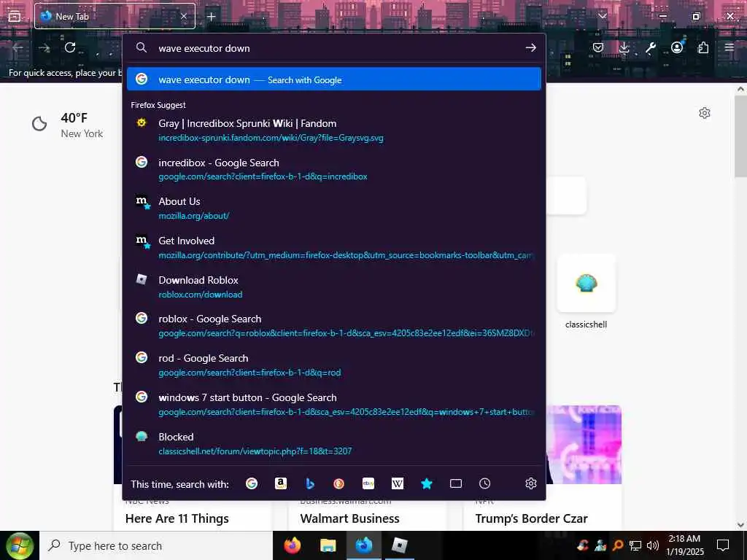
Task: Search this time with Google icon
Action: point(252,484)
